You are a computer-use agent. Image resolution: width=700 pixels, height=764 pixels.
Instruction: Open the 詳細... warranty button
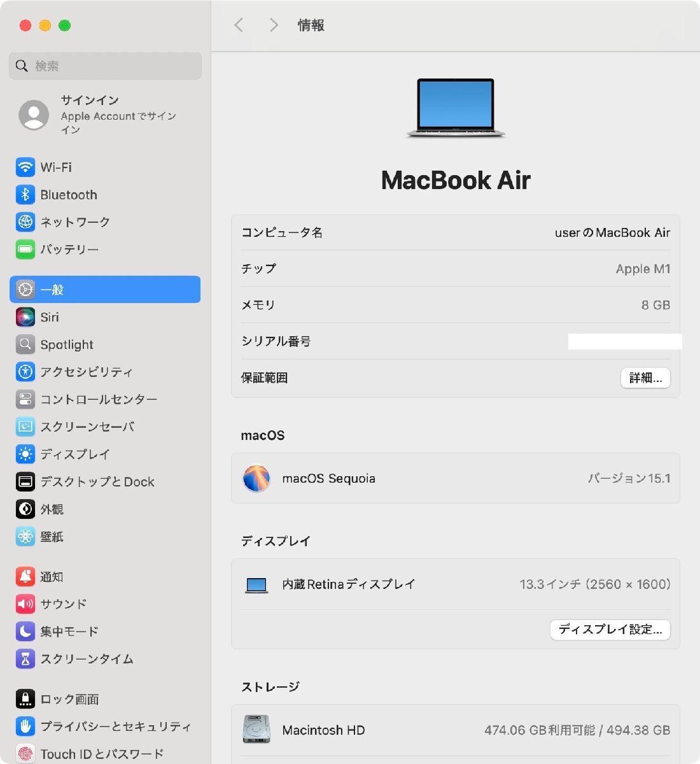click(x=645, y=378)
